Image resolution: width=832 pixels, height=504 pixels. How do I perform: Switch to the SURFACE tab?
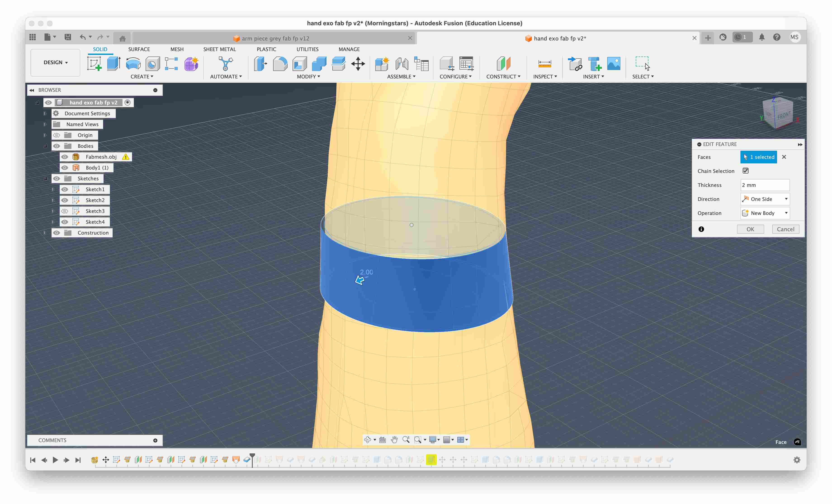139,49
